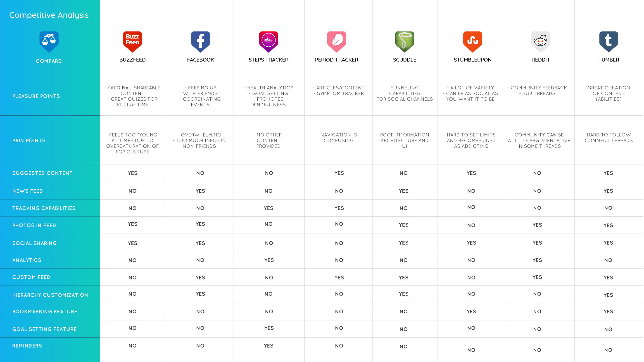Image resolution: width=644 pixels, height=362 pixels.
Task: Click the Period Tracker feather icon
Action: pyautogui.click(x=337, y=41)
